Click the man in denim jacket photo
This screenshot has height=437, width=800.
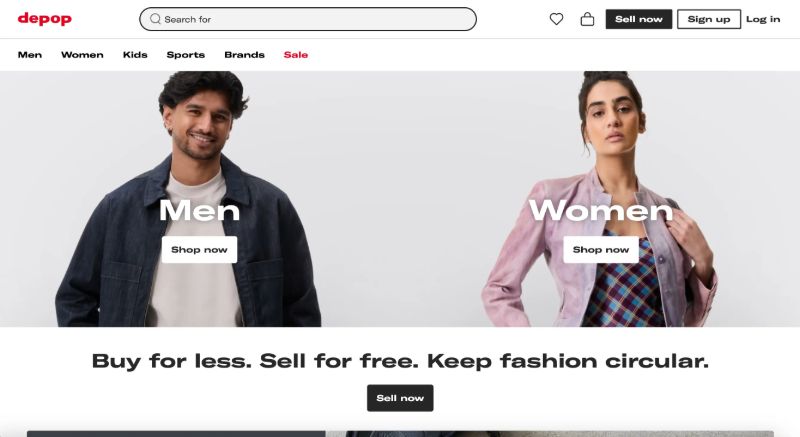pyautogui.click(x=189, y=199)
